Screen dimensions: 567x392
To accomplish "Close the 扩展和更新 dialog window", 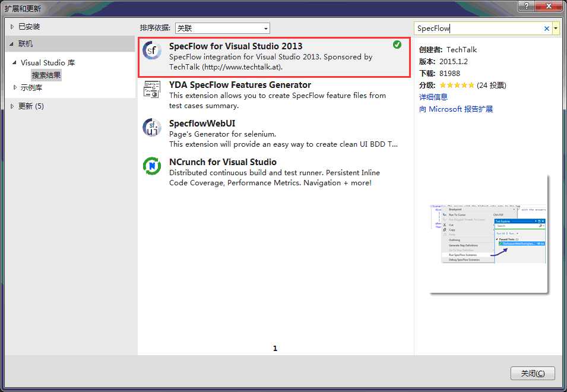I will tap(549, 6).
